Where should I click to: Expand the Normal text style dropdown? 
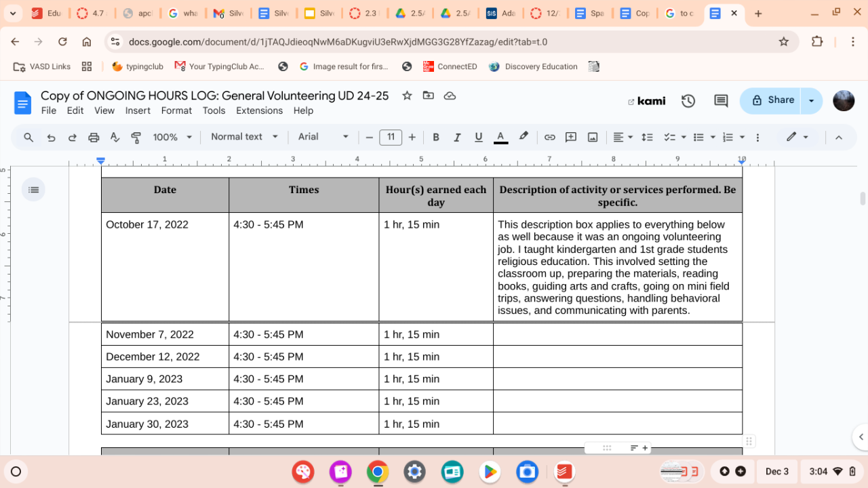[244, 137]
